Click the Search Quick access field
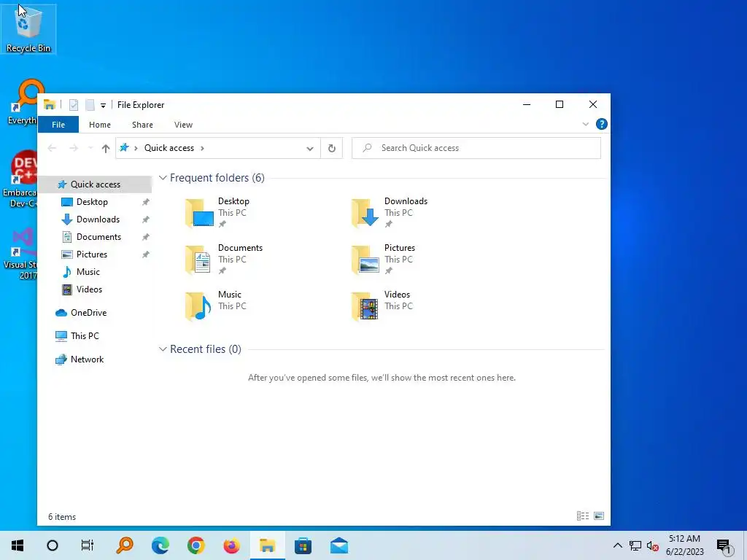Viewport: 747px width, 560px height. 476,148
